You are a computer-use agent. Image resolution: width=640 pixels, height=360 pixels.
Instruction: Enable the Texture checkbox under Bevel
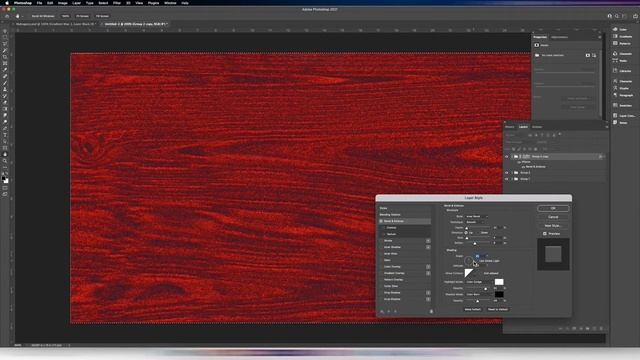pos(384,234)
